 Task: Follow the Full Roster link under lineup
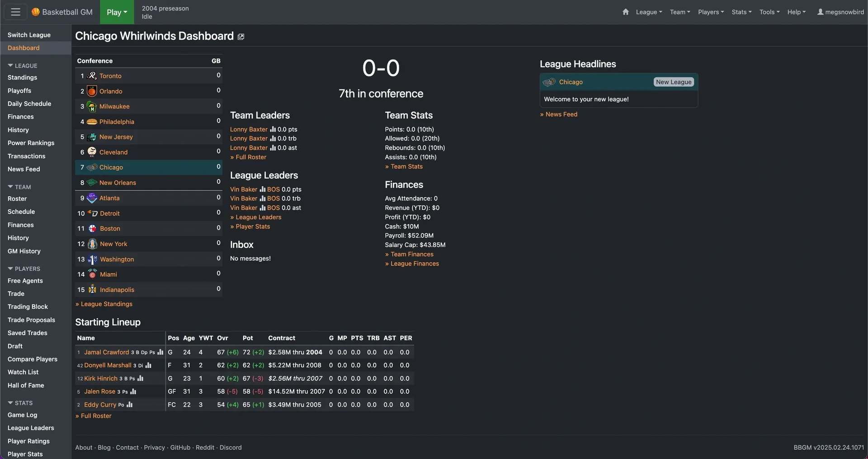click(96, 416)
